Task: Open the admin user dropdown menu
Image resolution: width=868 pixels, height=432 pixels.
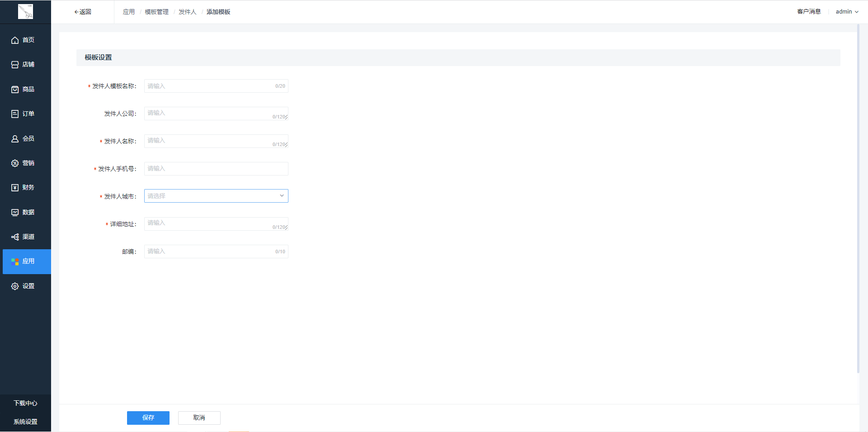Action: [847, 12]
